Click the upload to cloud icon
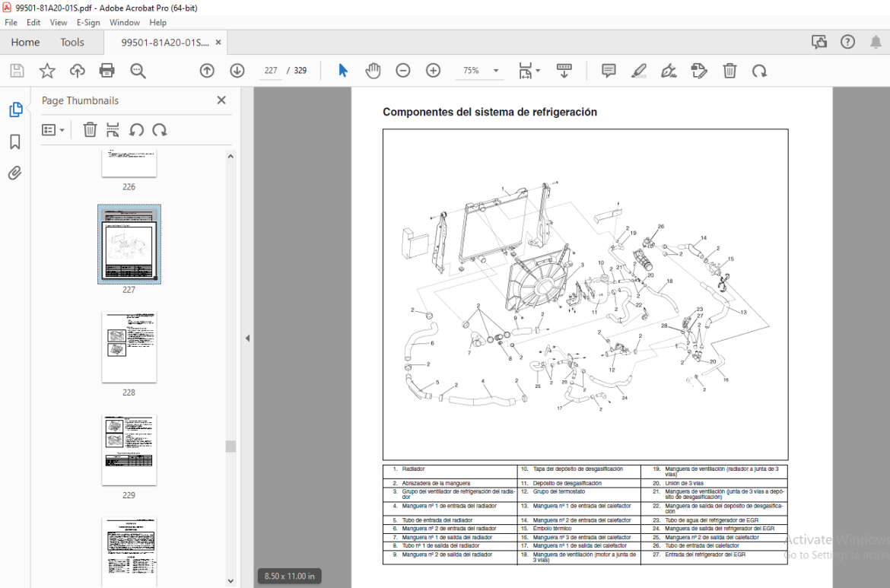 (77, 71)
